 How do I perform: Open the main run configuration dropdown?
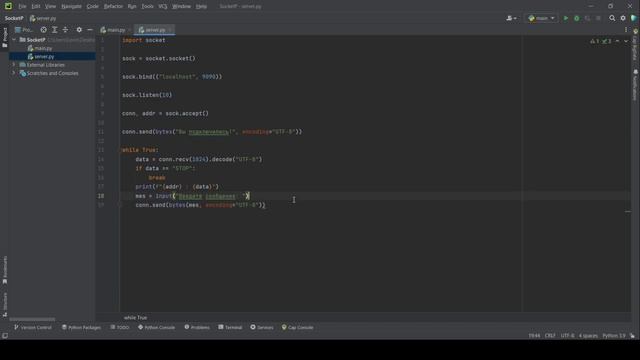pyautogui.click(x=541, y=18)
